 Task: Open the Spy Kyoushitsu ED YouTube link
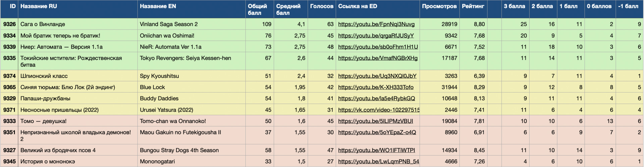coord(377,76)
